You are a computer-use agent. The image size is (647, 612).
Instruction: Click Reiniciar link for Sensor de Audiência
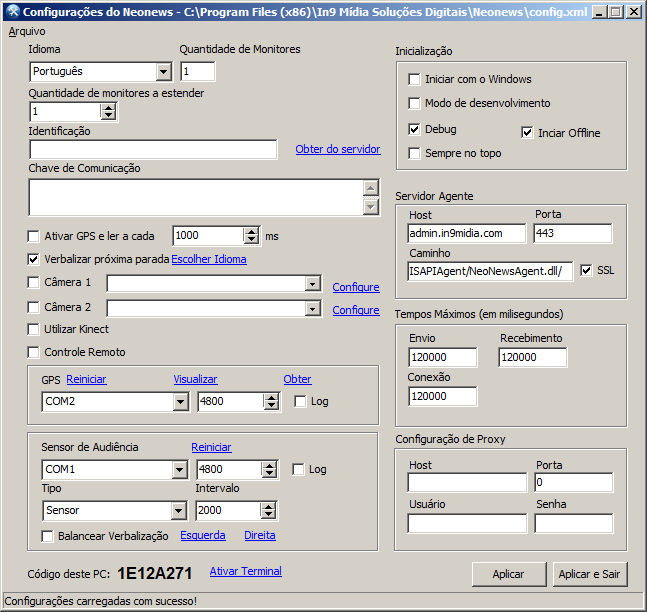[x=211, y=447]
